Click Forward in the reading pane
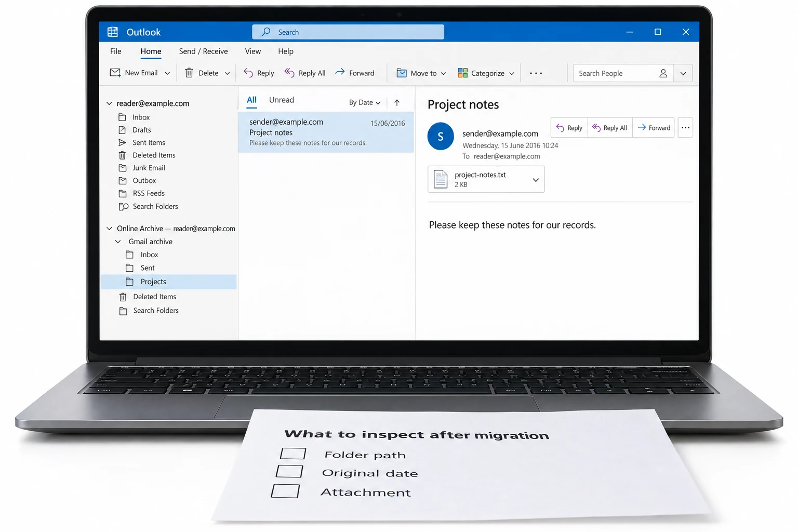 tap(654, 128)
